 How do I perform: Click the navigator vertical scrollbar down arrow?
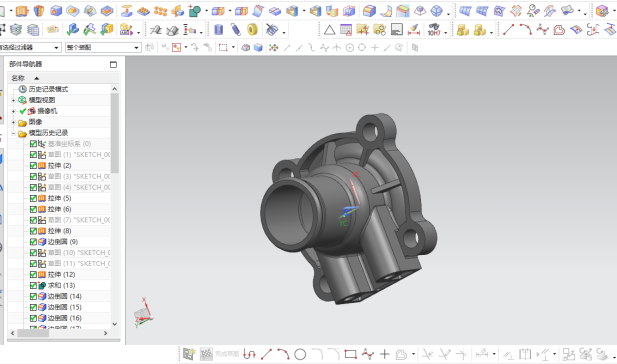[115, 324]
